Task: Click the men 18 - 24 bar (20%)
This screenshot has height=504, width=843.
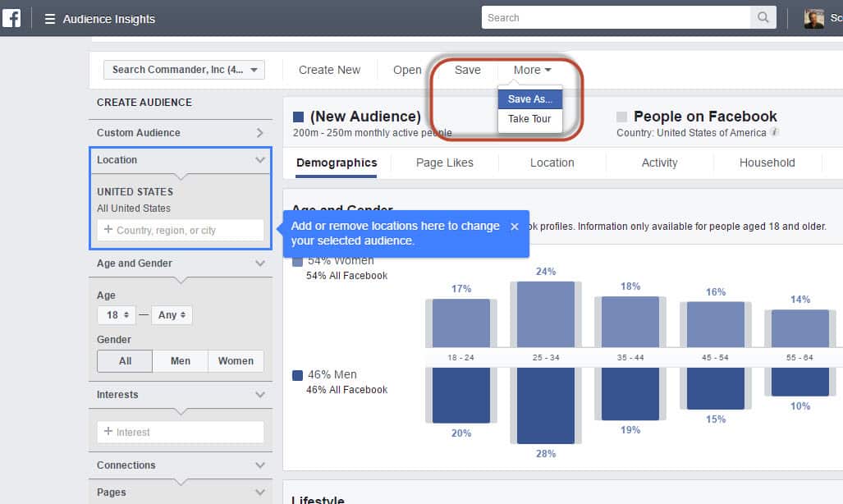Action: click(x=461, y=396)
